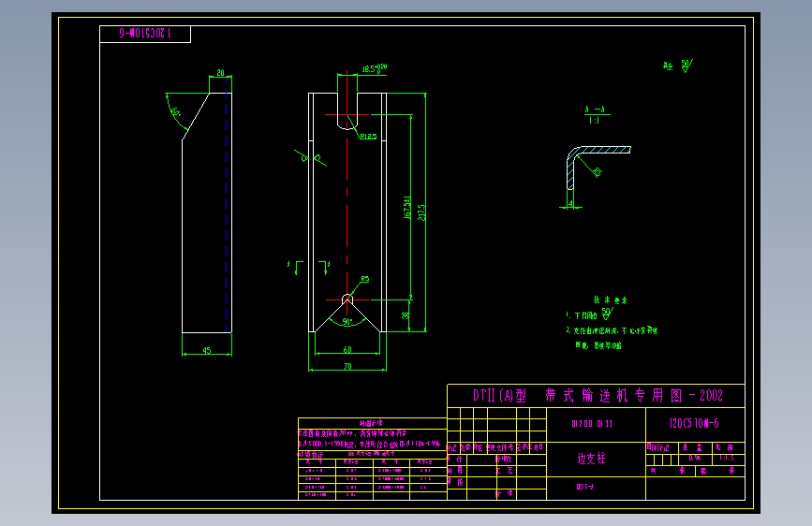Click the '技术要求' technical requirements heading

pos(611,300)
